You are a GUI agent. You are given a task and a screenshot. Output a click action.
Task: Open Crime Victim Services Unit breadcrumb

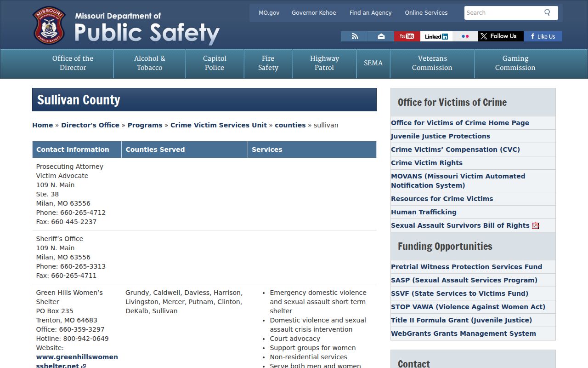219,125
